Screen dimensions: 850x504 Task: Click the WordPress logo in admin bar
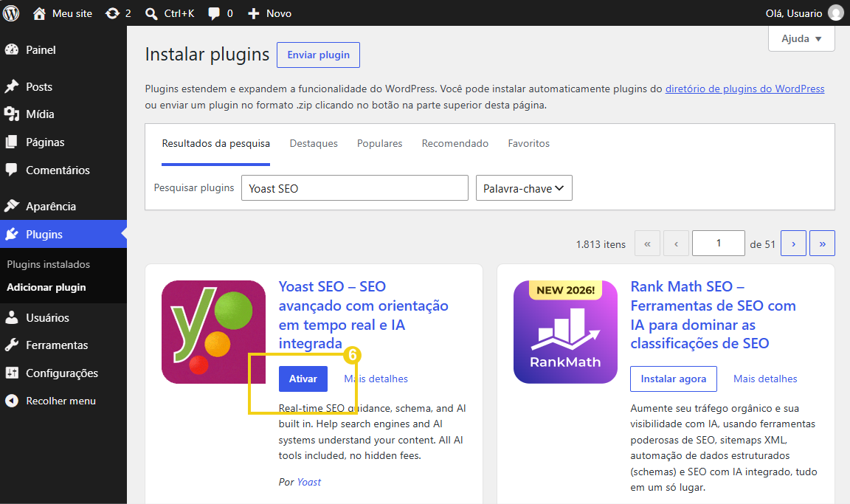tap(11, 13)
